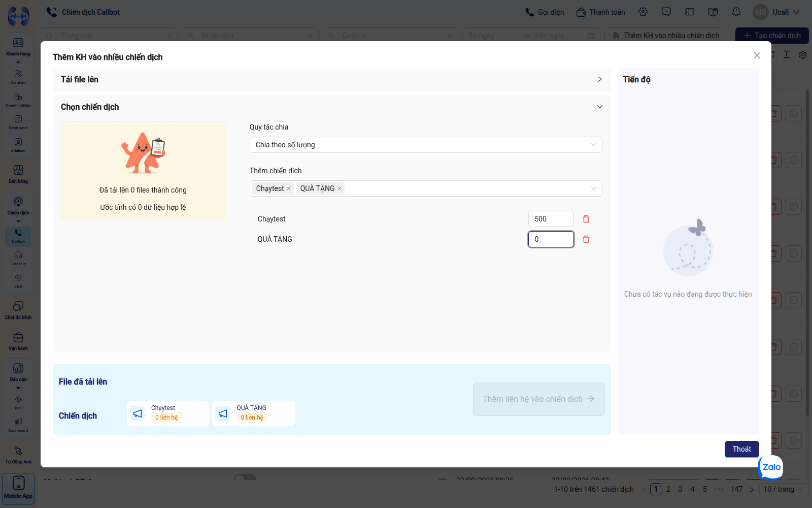Edit the Chạytest quantity field
This screenshot has width=812, height=508.
(x=551, y=219)
